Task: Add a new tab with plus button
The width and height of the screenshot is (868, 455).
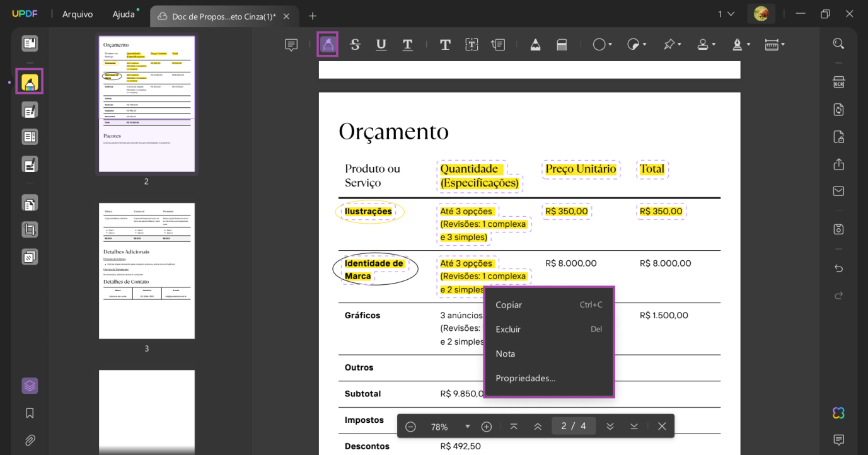Action: (313, 16)
